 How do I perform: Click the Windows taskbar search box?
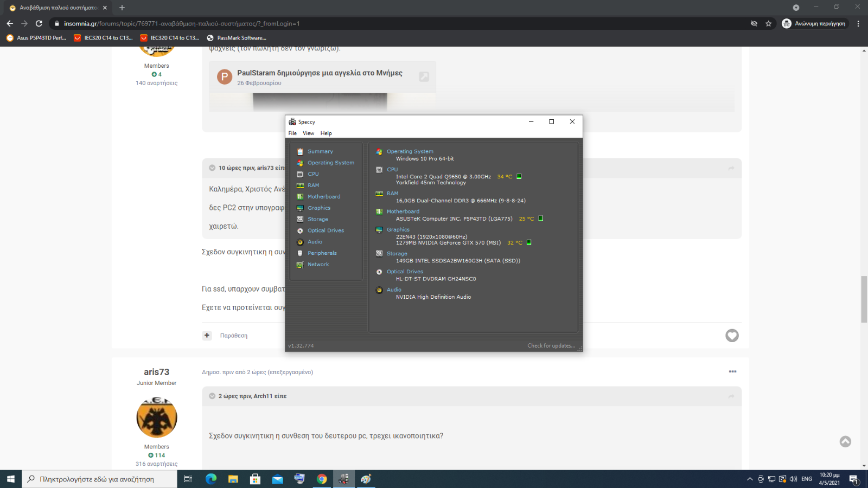coord(99,479)
